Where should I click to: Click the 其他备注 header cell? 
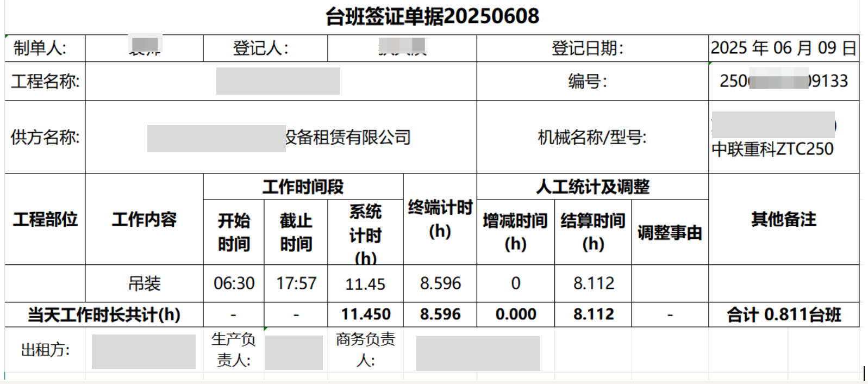pyautogui.click(x=784, y=219)
